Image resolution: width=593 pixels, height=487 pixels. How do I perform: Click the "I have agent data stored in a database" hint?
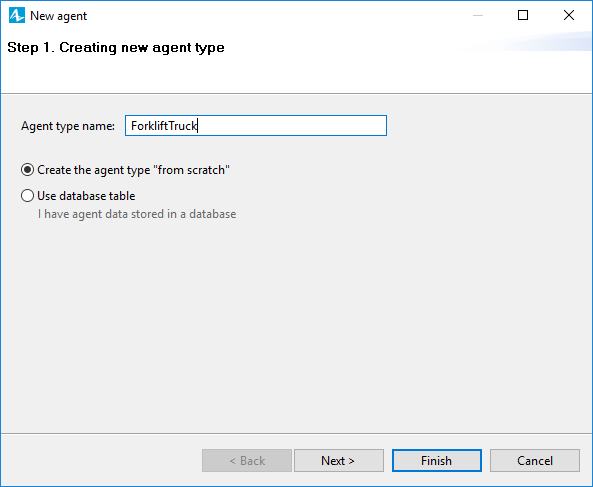pos(137,214)
